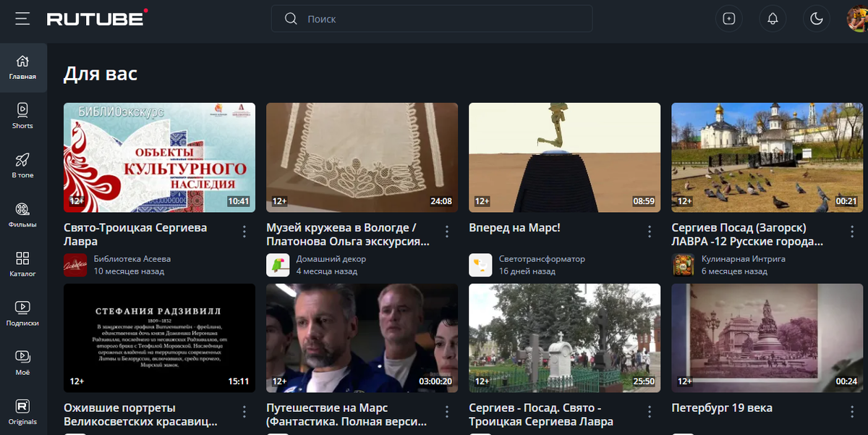Click the 6 месяцев назад date
This screenshot has width=868, height=435.
tap(734, 271)
